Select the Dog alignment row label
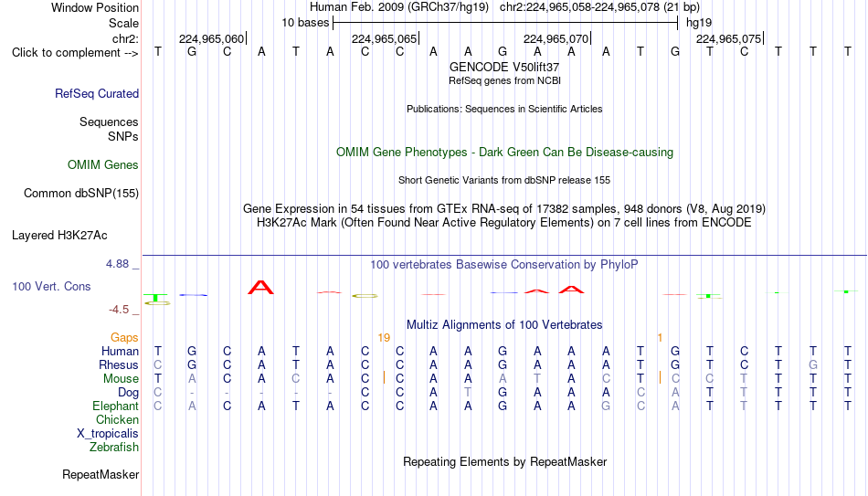This screenshot has height=496, width=868. (129, 393)
